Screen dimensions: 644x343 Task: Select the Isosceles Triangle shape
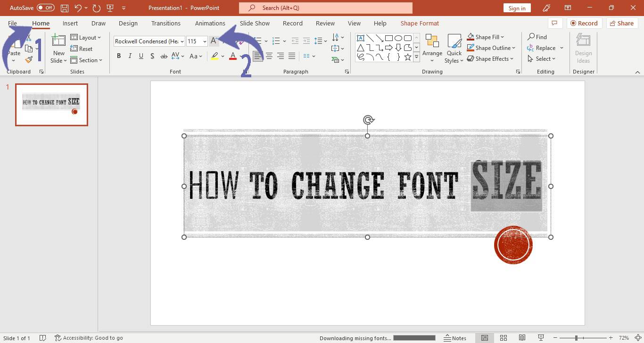(361, 48)
